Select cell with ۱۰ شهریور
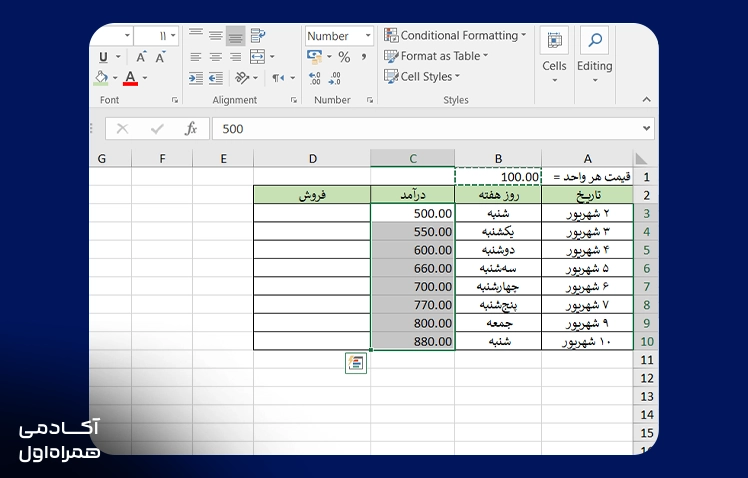Screen dimensions: 748x478 (x=587, y=341)
